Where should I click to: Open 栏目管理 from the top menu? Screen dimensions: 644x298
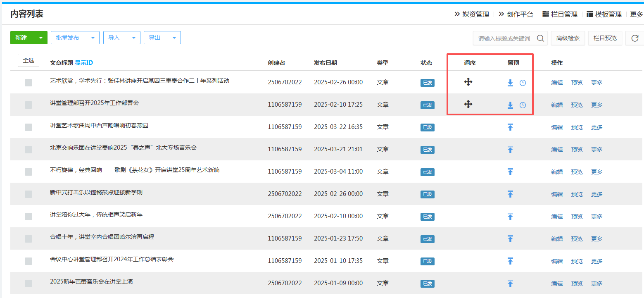click(560, 14)
